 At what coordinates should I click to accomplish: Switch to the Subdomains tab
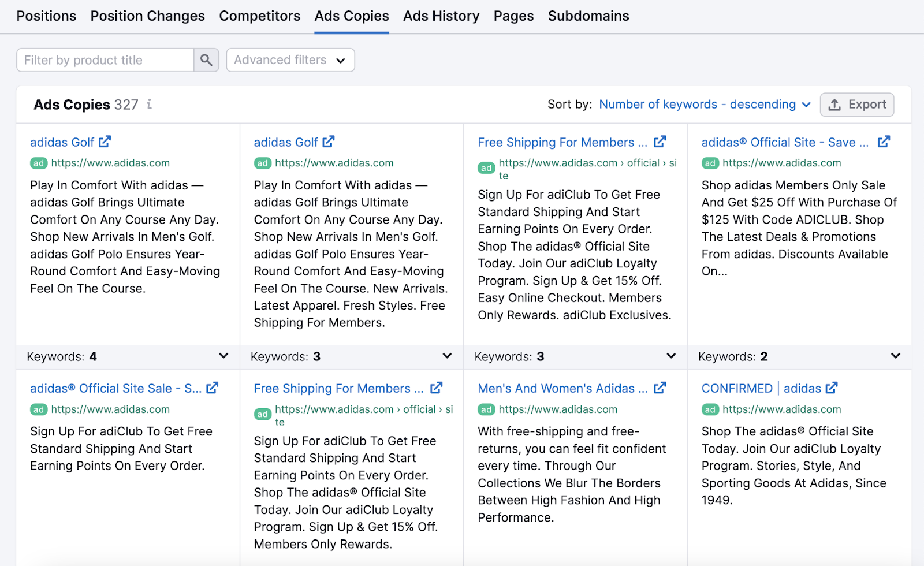tap(588, 16)
